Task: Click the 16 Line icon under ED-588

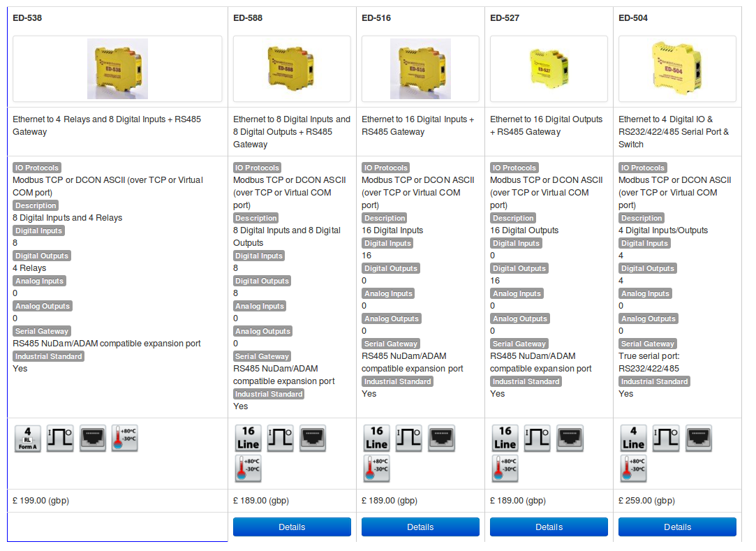Action: coord(248,439)
